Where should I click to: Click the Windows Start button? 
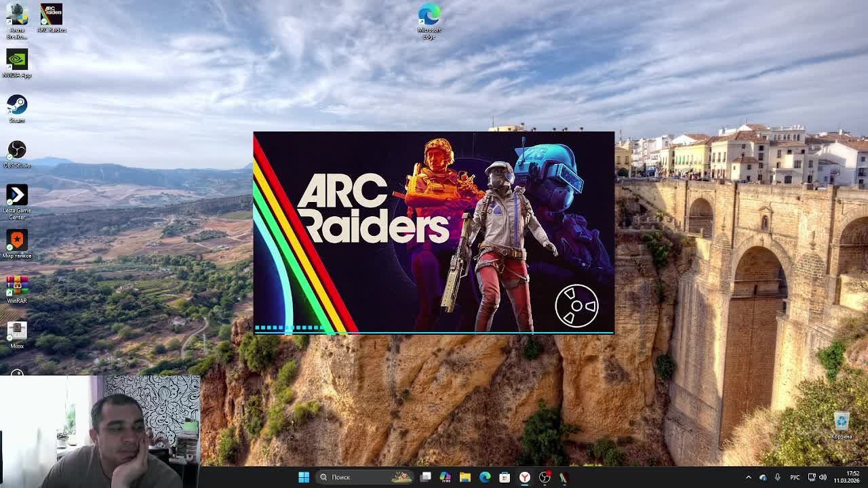click(304, 477)
